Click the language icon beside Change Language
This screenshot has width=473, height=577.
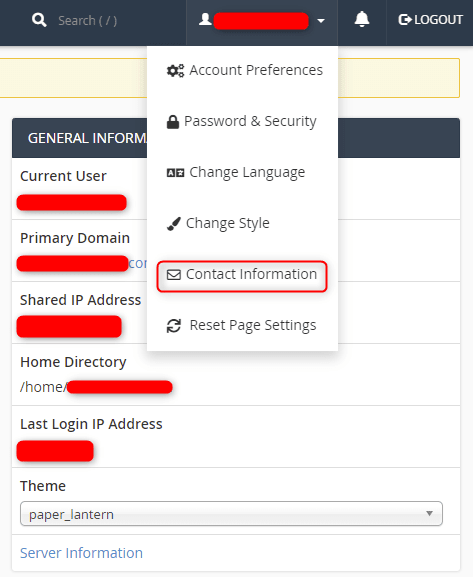(x=175, y=173)
